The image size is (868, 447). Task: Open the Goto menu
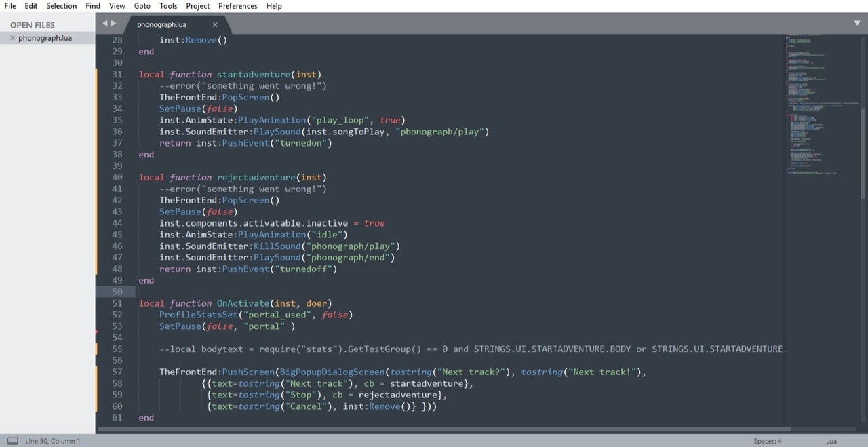tap(142, 6)
